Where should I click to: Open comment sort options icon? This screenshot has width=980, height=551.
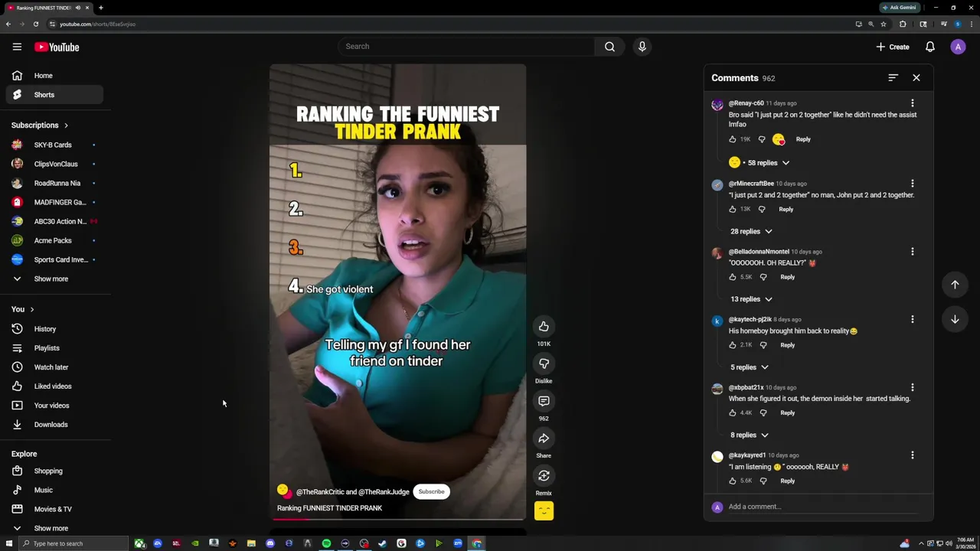pyautogui.click(x=893, y=77)
